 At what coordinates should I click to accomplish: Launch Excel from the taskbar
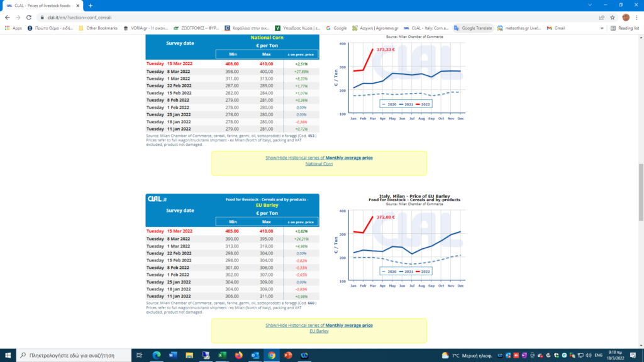click(x=222, y=355)
